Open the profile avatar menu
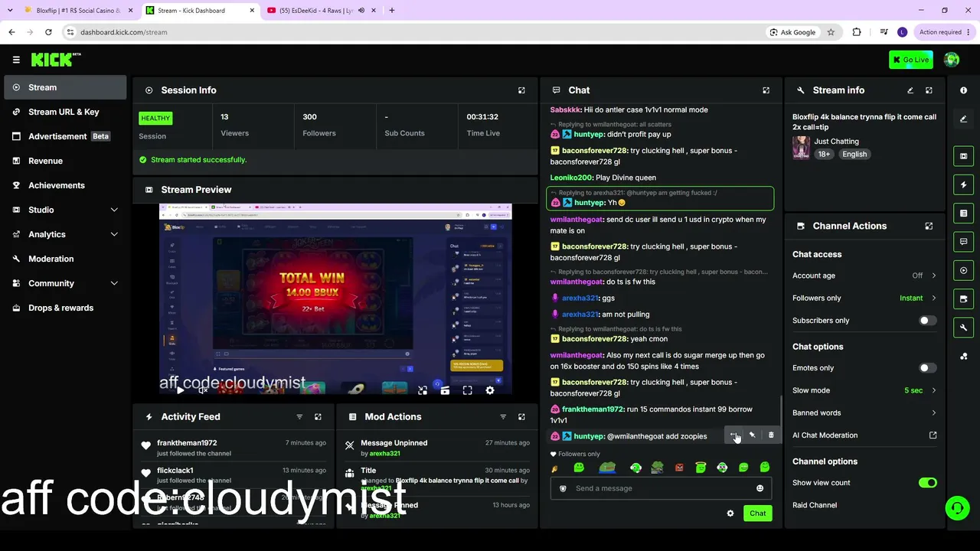Image resolution: width=980 pixels, height=551 pixels. 952,60
